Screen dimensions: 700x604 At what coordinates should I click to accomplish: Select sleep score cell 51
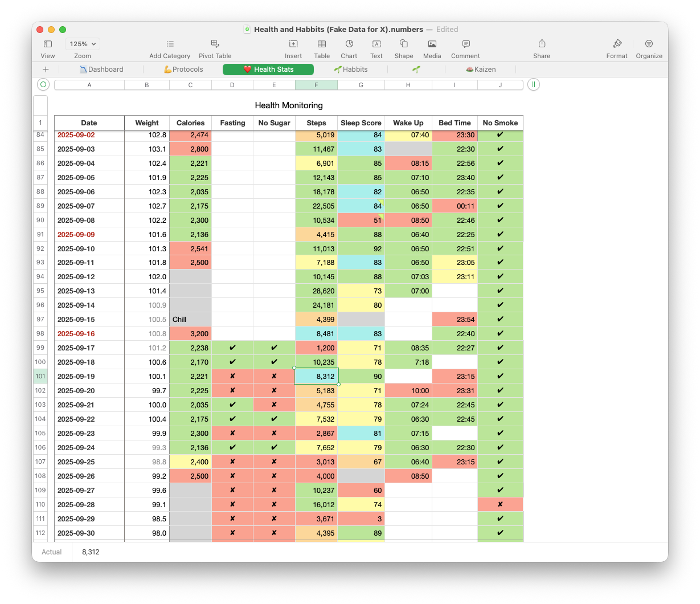click(361, 220)
